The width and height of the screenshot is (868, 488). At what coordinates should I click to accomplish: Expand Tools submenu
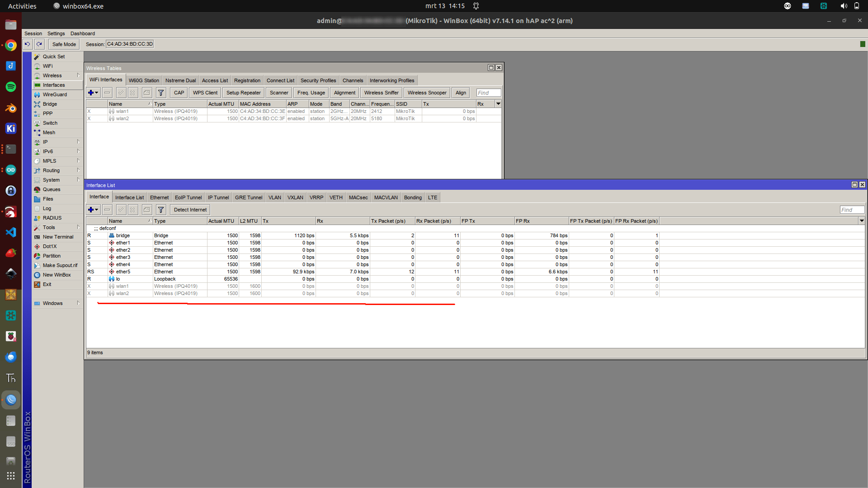[78, 227]
